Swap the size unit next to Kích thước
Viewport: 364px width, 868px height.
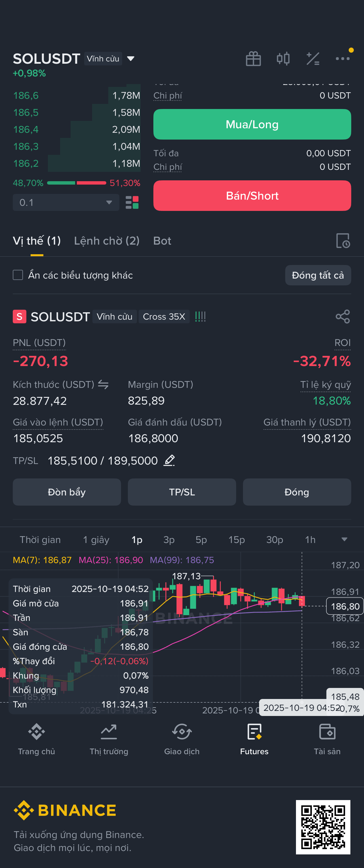click(103, 384)
